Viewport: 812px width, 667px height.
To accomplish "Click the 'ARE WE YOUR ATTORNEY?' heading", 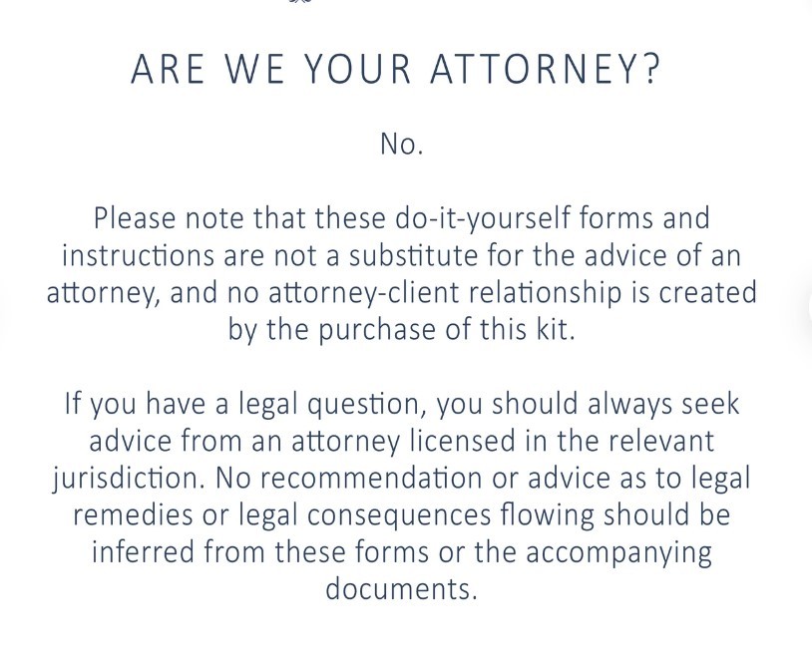I will pyautogui.click(x=396, y=69).
